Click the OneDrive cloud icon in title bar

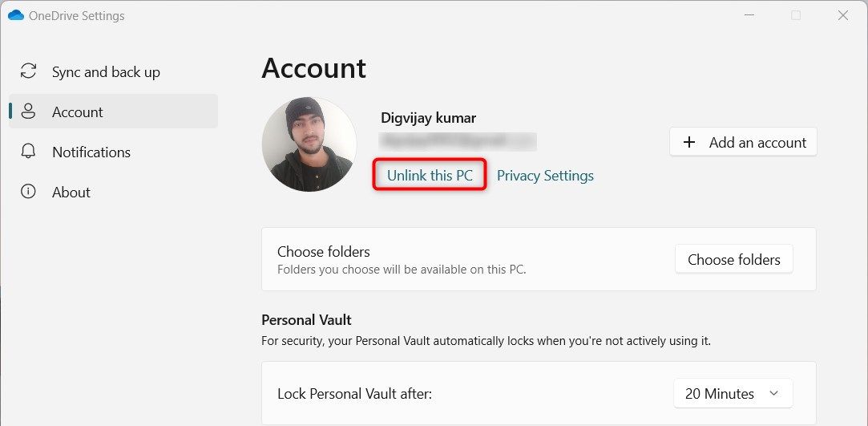point(15,15)
